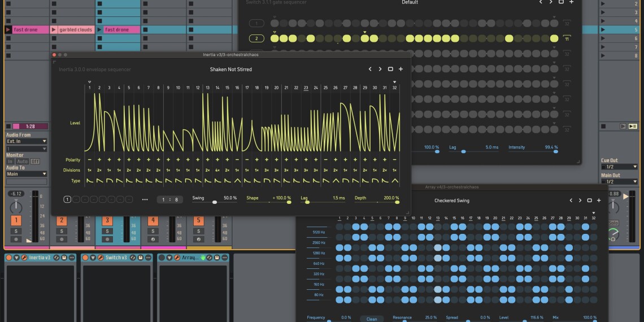Click save preset icon on Switch v3 device
This screenshot has width=644, height=322.
point(141,258)
